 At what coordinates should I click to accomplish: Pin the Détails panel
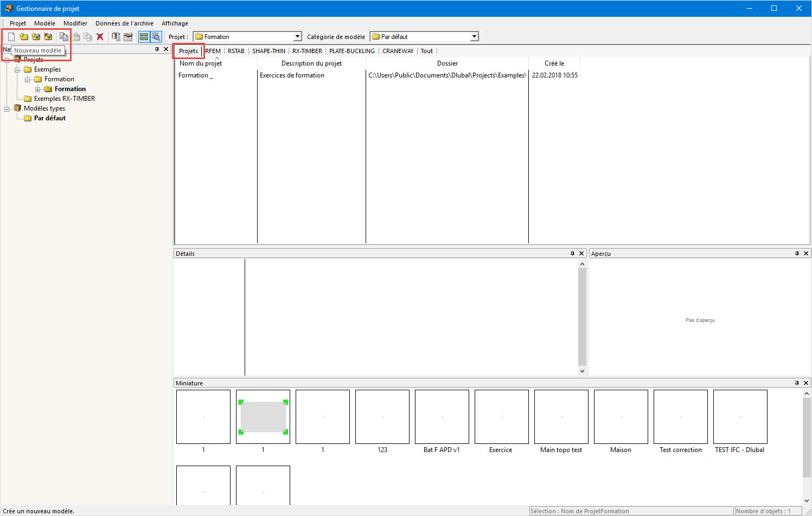tap(572, 254)
